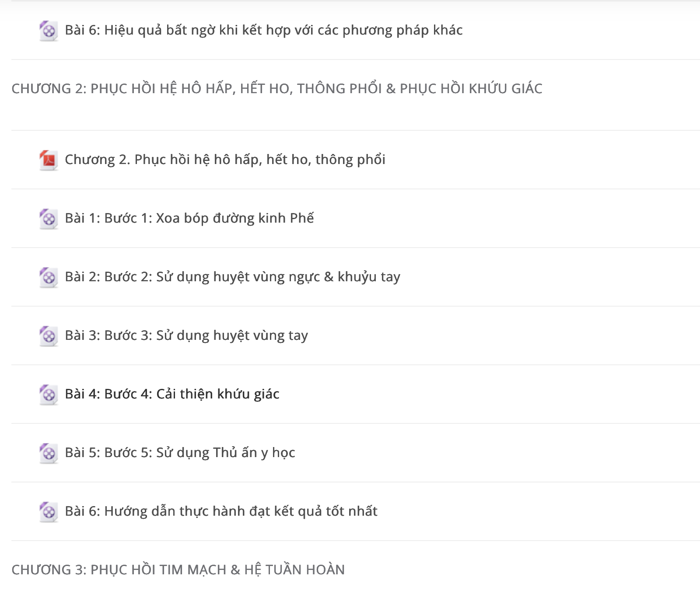The height and width of the screenshot is (594, 700).
Task: Open Bài 5: Sử dụng Thủ ấn y học
Action: tap(180, 453)
